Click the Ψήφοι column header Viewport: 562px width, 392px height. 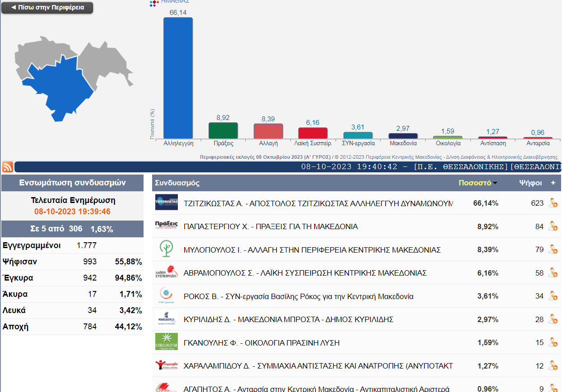pos(530,183)
